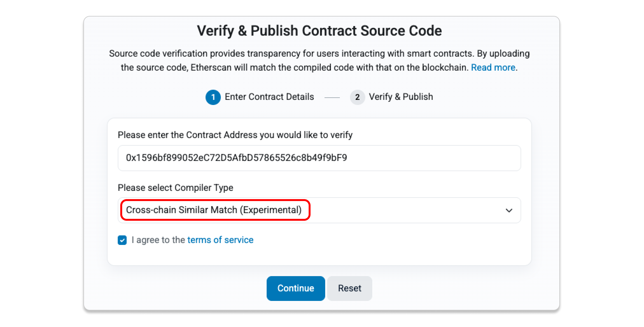Click the "Please enter the Contract Address" label
Viewport: 644px width, 327px height.
pyautogui.click(x=235, y=135)
